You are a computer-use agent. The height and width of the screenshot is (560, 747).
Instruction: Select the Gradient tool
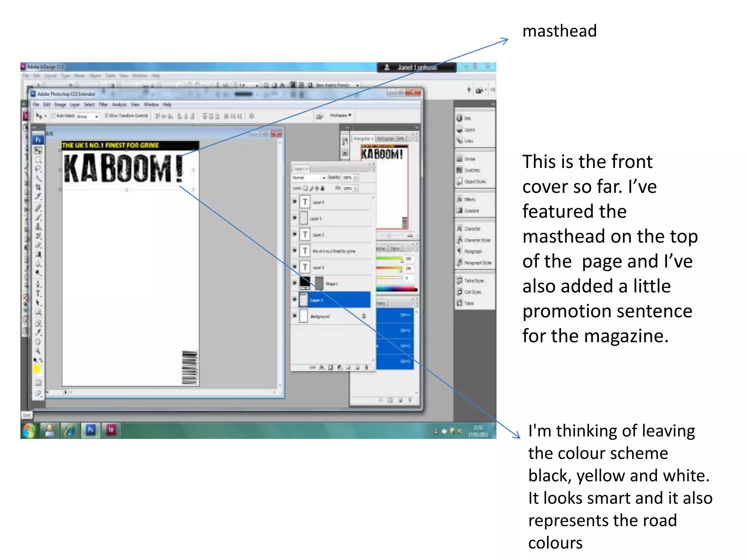tap(38, 254)
